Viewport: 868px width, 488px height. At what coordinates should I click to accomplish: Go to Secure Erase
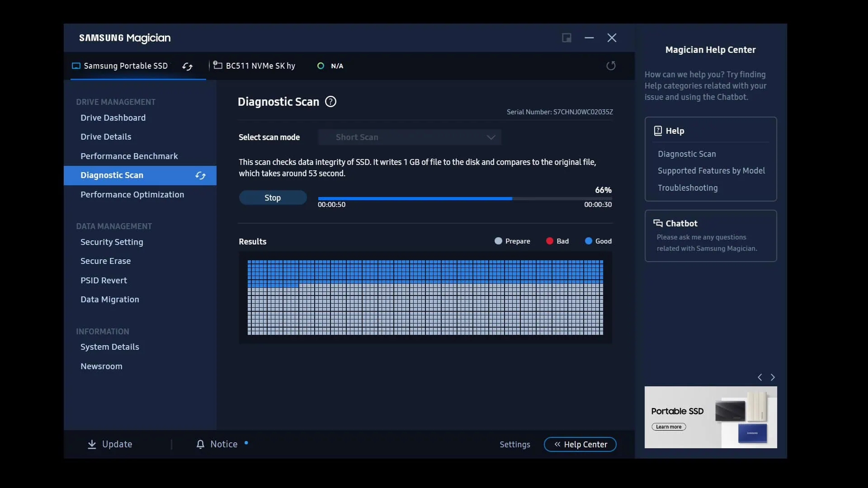(x=106, y=261)
